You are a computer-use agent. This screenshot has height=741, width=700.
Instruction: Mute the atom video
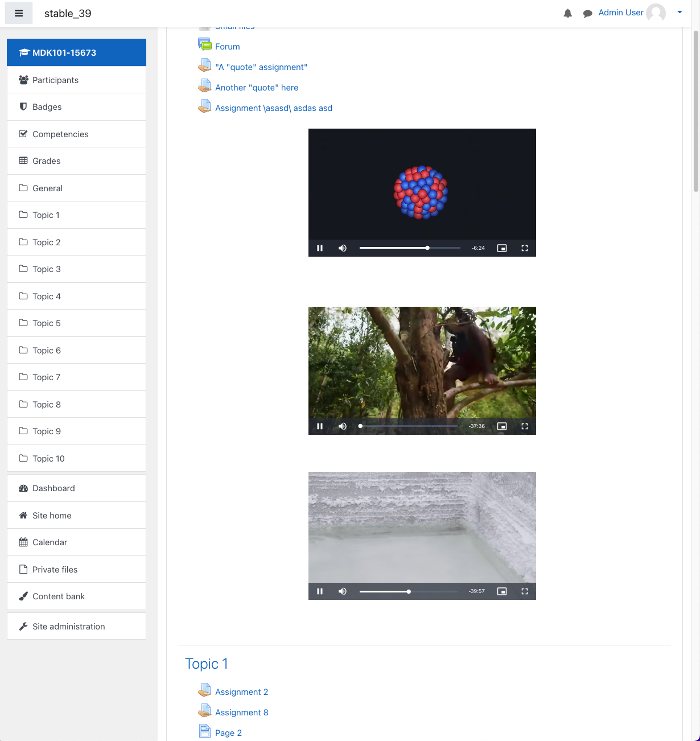pyautogui.click(x=343, y=248)
